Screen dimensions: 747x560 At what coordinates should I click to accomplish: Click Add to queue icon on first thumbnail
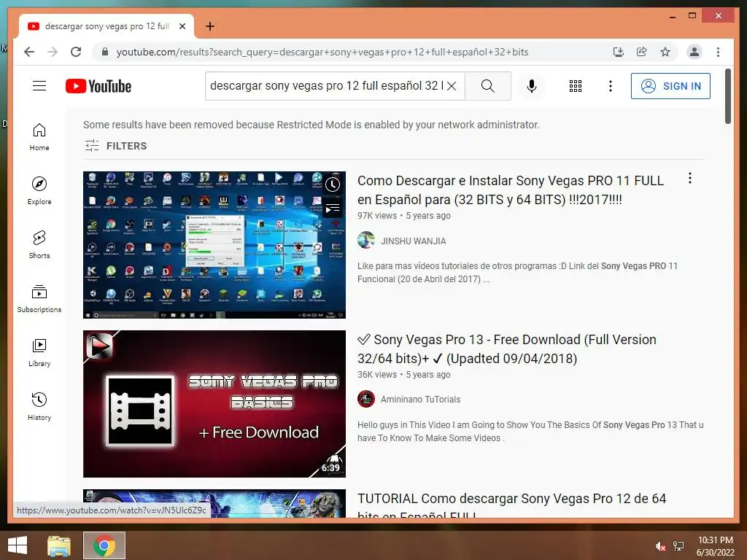[x=333, y=208]
